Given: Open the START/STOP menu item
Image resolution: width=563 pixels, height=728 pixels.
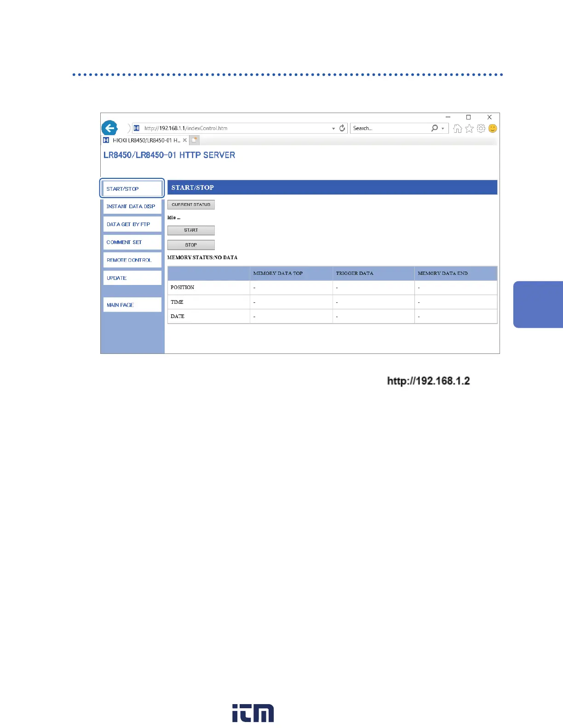Looking at the screenshot, I should coord(132,188).
